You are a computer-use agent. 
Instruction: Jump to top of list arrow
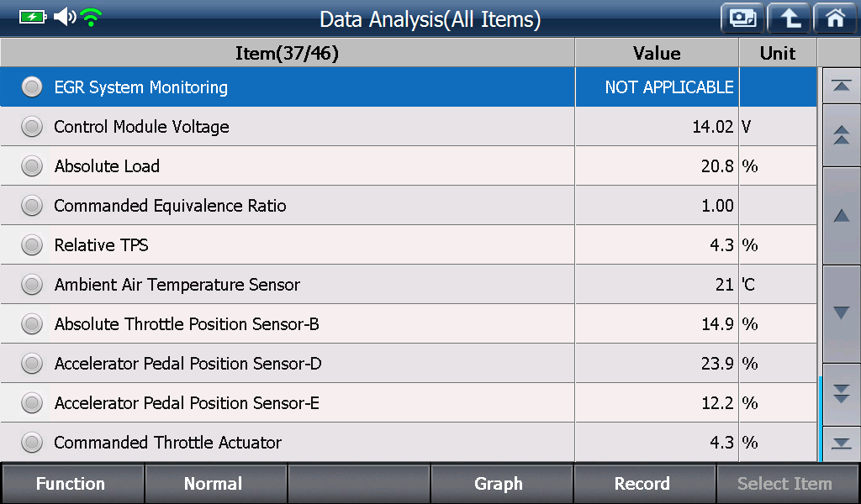(841, 86)
